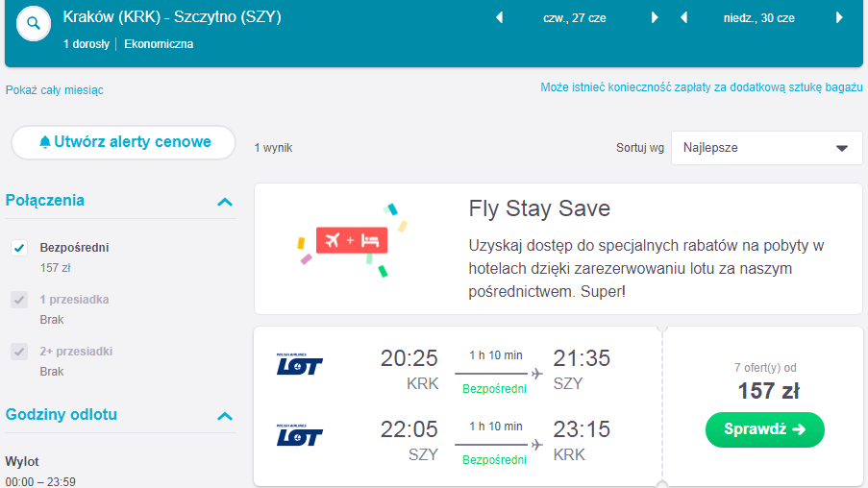The height and width of the screenshot is (488, 868).
Task: Click the Sprawdź button
Action: [764, 429]
